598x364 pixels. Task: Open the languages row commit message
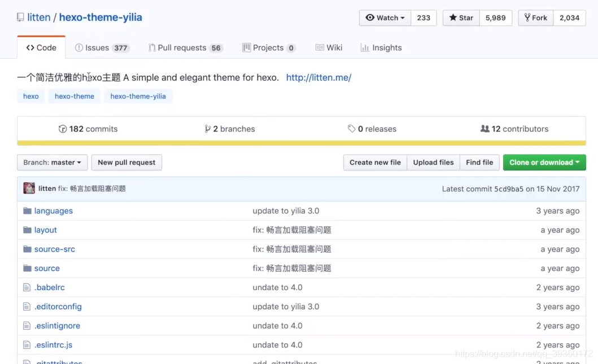tap(286, 210)
